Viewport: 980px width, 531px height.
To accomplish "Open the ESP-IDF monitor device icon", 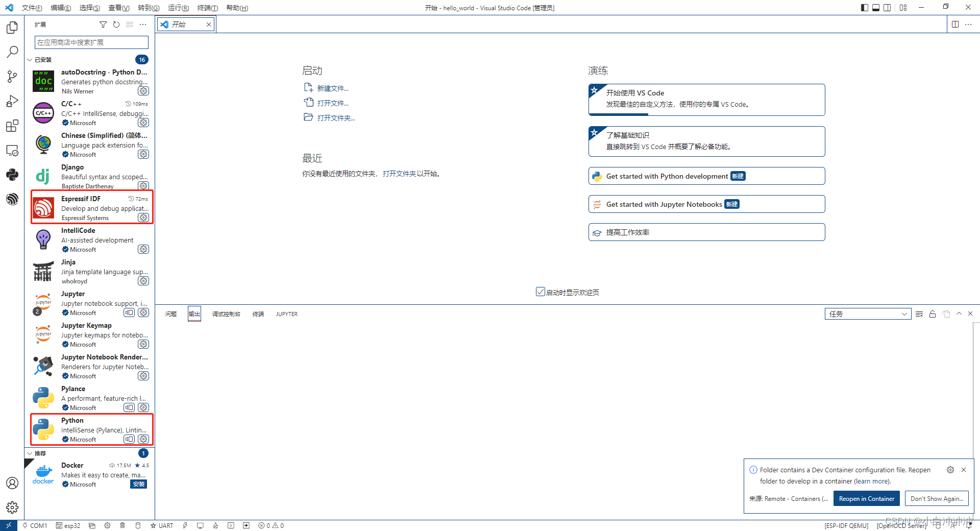I will [x=200, y=525].
